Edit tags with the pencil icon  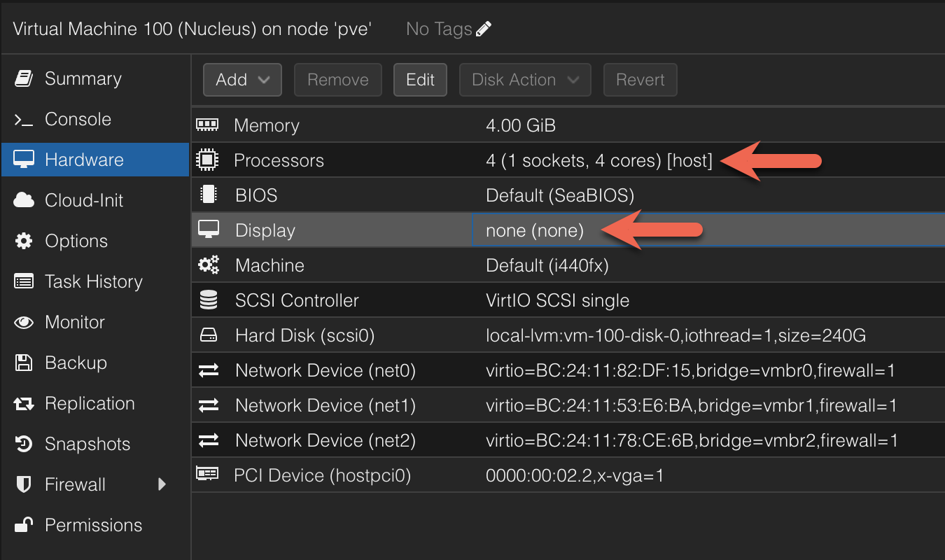pyautogui.click(x=484, y=29)
